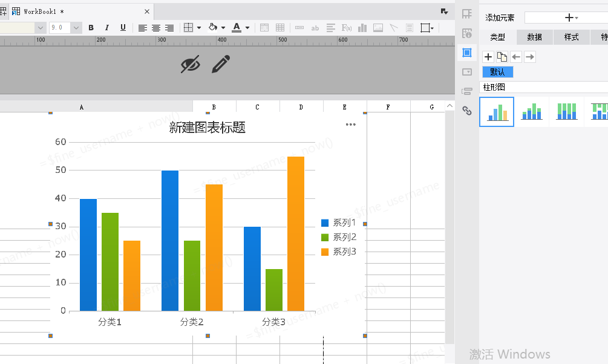Toggle 系列3 in the chart legend

click(339, 252)
